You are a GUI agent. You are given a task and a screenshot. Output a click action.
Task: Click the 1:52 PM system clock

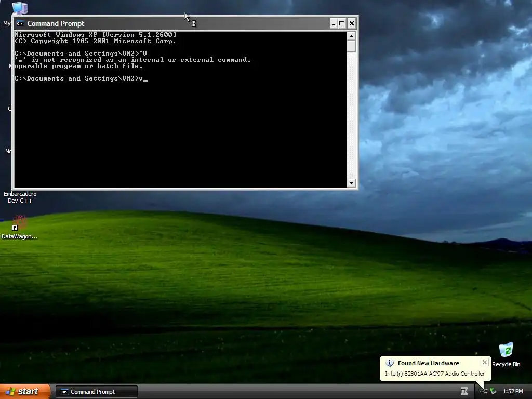coord(513,392)
